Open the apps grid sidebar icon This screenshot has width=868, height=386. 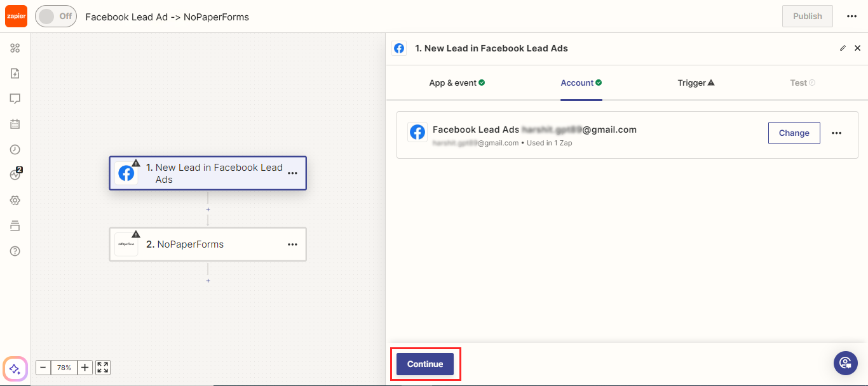click(x=15, y=48)
